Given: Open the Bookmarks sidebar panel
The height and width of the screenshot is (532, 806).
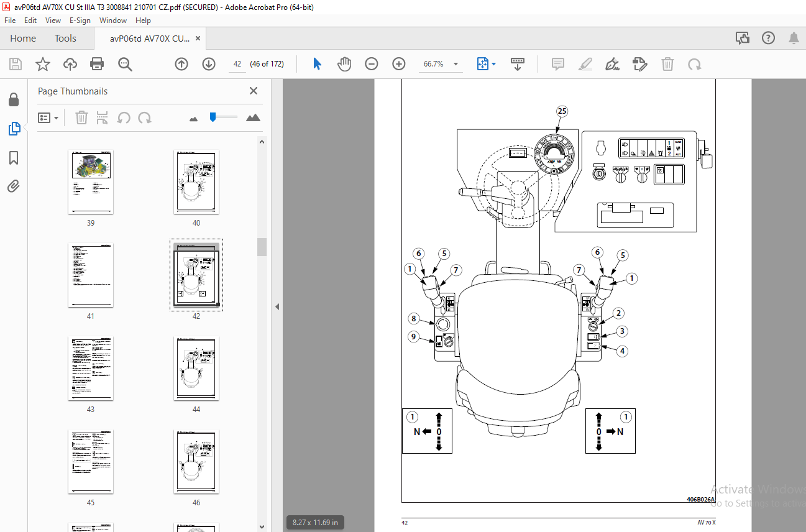Looking at the screenshot, I should pyautogui.click(x=14, y=158).
